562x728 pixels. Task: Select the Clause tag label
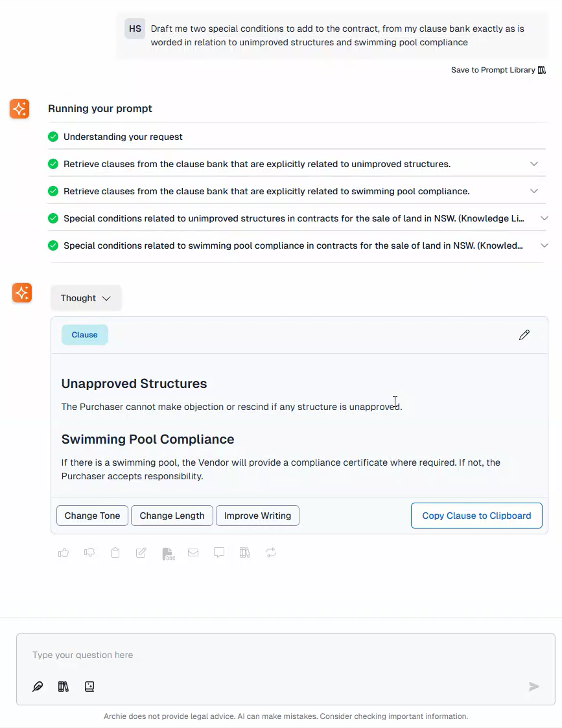click(x=85, y=335)
